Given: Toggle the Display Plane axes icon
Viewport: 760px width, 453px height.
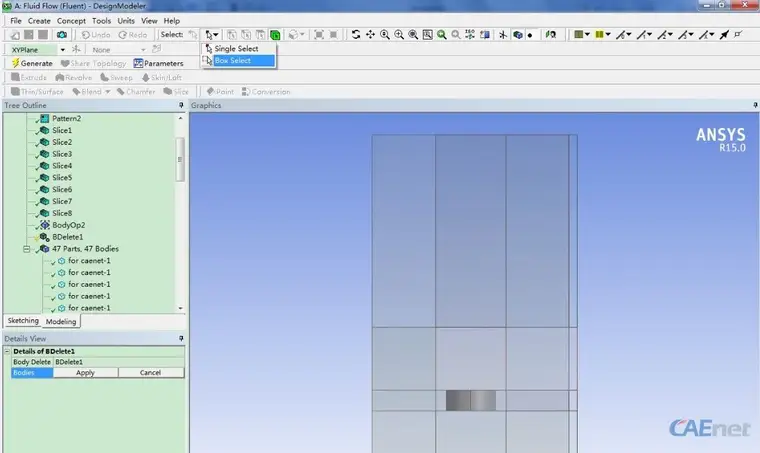Looking at the screenshot, I should tap(503, 34).
